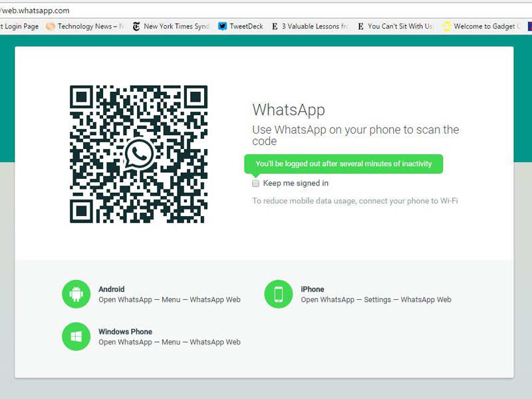
Task: Select the Android platform icon
Action: pos(76,293)
